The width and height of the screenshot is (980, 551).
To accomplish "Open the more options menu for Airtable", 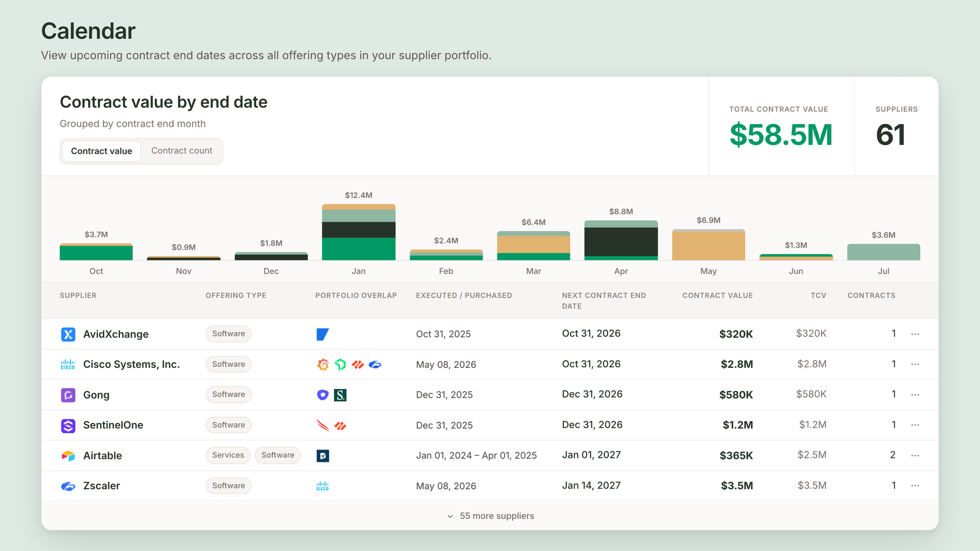I will click(915, 455).
